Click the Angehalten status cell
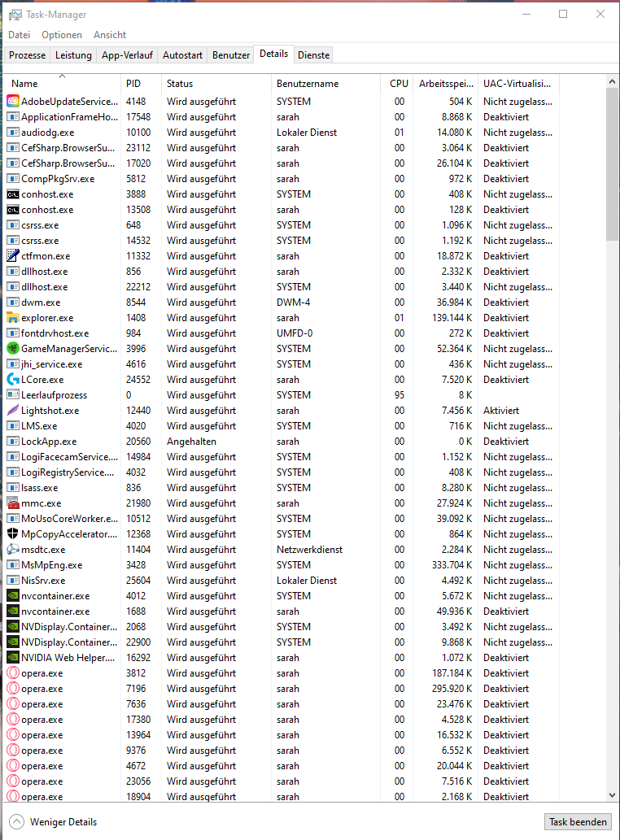 (191, 442)
